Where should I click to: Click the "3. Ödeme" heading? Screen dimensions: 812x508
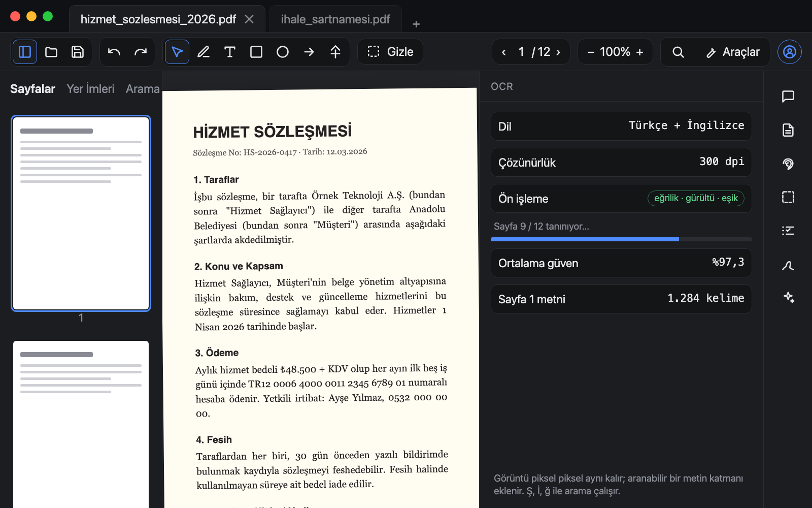[x=217, y=353]
